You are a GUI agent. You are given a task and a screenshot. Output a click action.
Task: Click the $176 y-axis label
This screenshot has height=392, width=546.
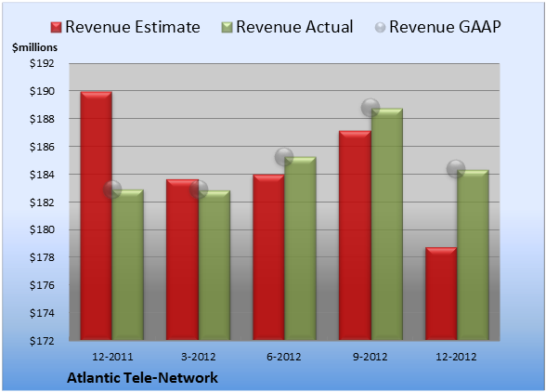pos(42,285)
